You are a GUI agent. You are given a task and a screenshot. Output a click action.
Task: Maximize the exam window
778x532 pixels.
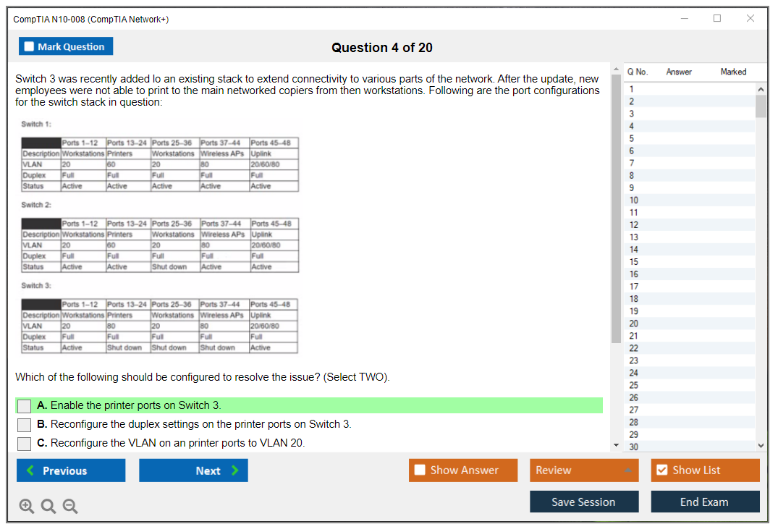pyautogui.click(x=717, y=19)
